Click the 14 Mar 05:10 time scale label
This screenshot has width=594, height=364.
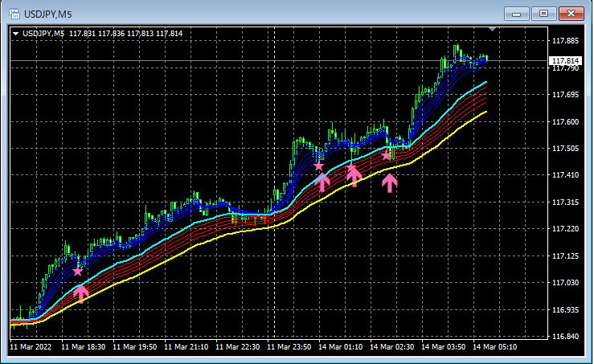495,346
